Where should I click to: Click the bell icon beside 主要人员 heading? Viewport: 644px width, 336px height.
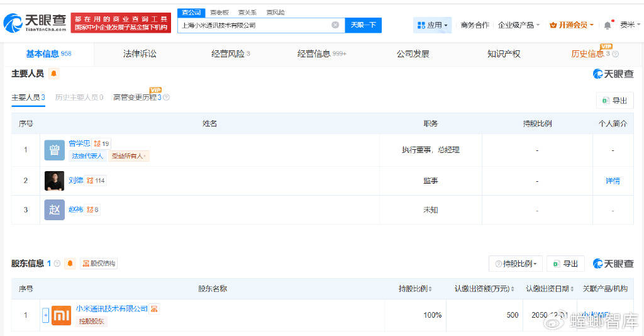53,74
